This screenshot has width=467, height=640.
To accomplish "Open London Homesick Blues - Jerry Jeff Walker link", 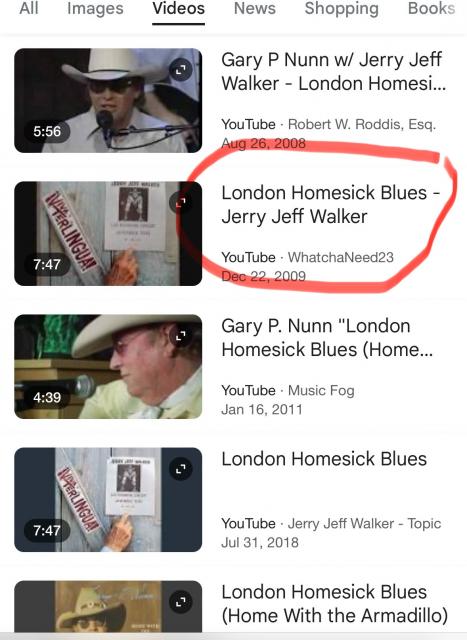I will (330, 204).
